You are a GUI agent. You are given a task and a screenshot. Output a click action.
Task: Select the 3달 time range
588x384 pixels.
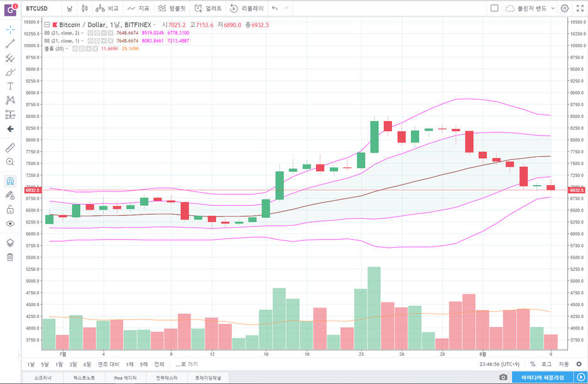point(73,364)
